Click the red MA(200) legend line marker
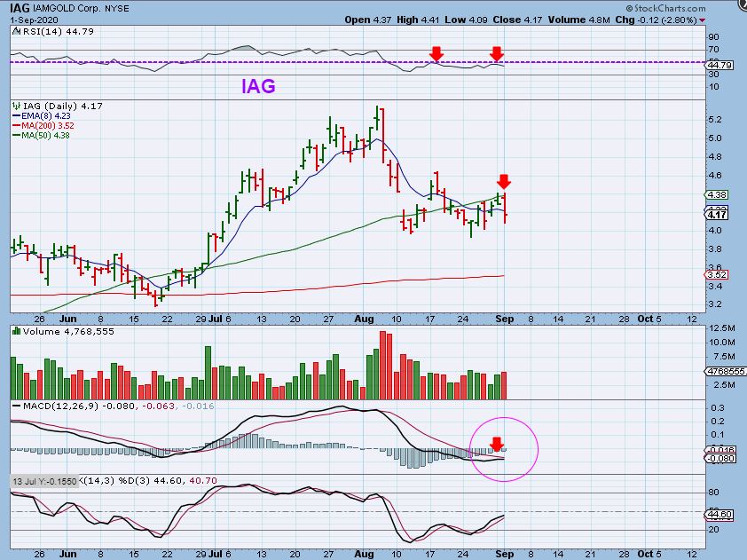747x560 pixels. coord(16,126)
